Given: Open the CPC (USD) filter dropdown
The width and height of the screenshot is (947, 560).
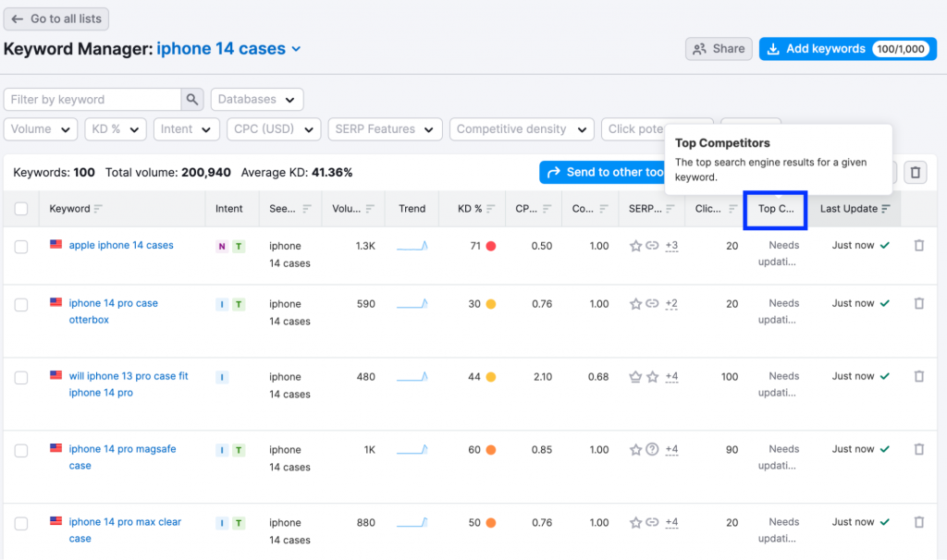Looking at the screenshot, I should click(274, 129).
